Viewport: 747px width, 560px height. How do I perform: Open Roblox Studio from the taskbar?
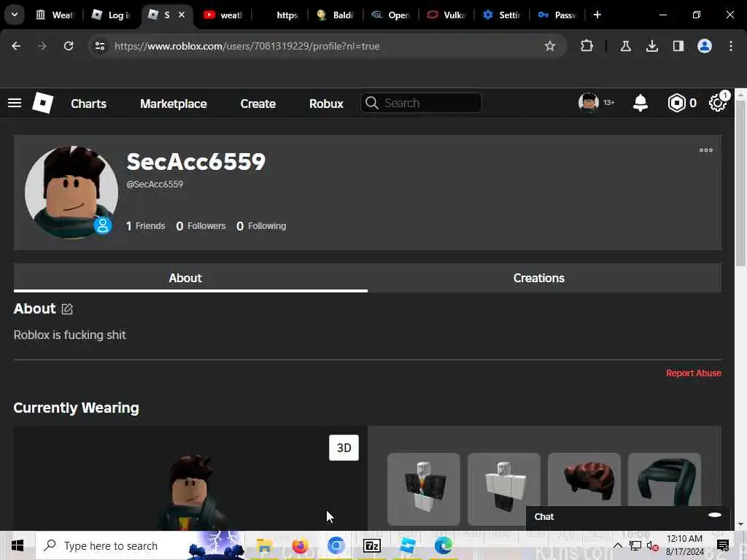pos(407,545)
